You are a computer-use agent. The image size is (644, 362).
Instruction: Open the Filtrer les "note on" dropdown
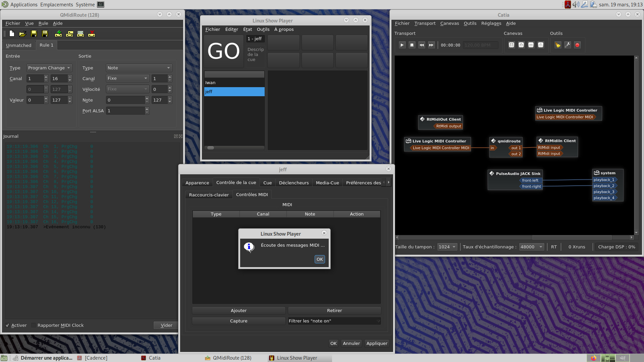click(334, 321)
